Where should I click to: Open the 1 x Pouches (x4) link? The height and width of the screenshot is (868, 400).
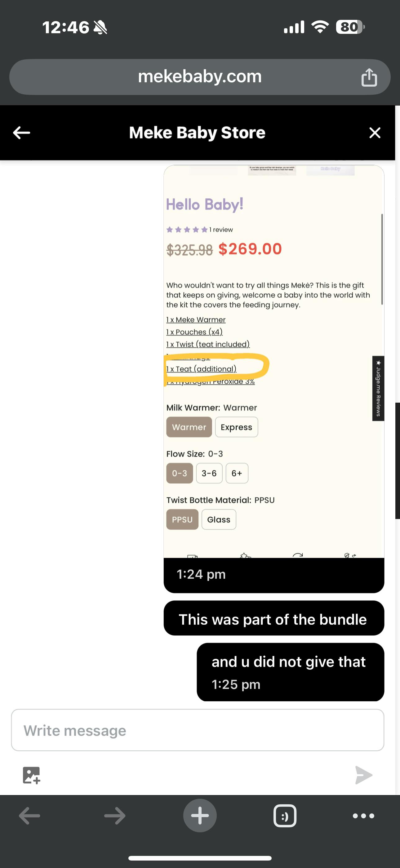pos(195,332)
